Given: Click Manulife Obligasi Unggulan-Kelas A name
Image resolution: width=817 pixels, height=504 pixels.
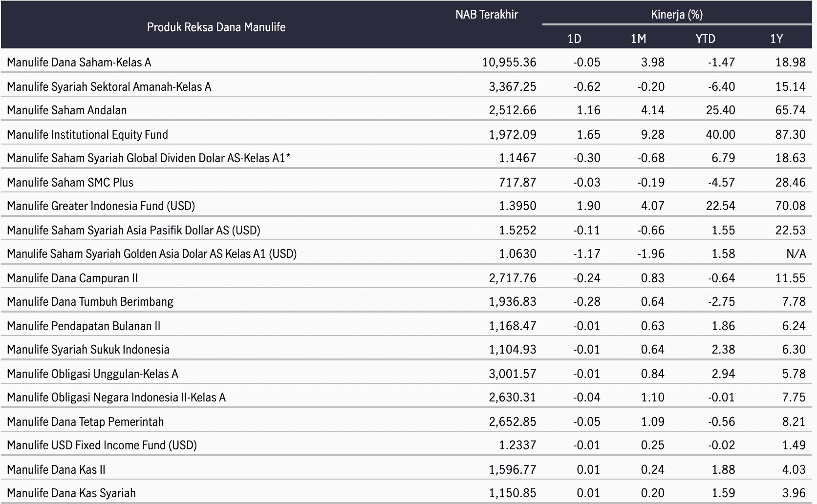Looking at the screenshot, I should 92,374.
